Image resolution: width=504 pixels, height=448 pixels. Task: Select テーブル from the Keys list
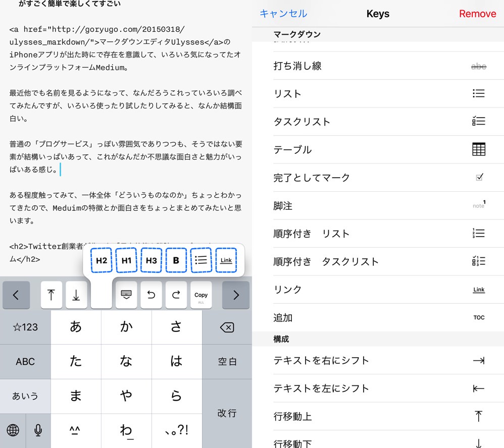point(378,150)
